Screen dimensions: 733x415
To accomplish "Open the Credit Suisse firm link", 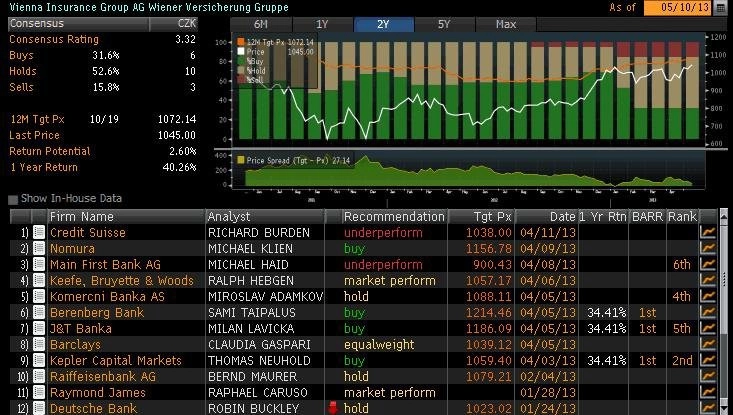I will click(x=87, y=232).
